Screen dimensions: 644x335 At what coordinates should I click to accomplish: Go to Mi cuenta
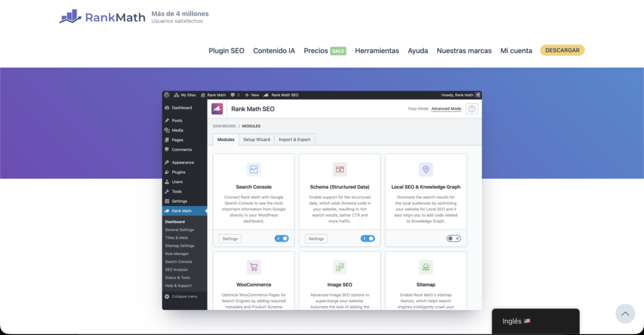[x=516, y=50]
